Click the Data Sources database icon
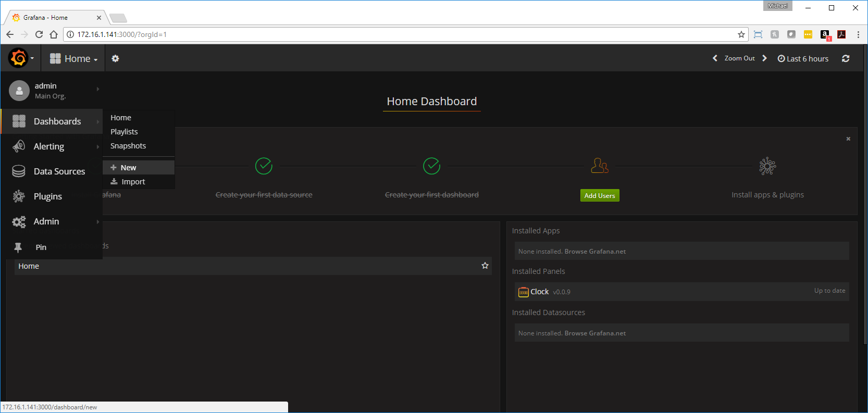 coord(19,171)
